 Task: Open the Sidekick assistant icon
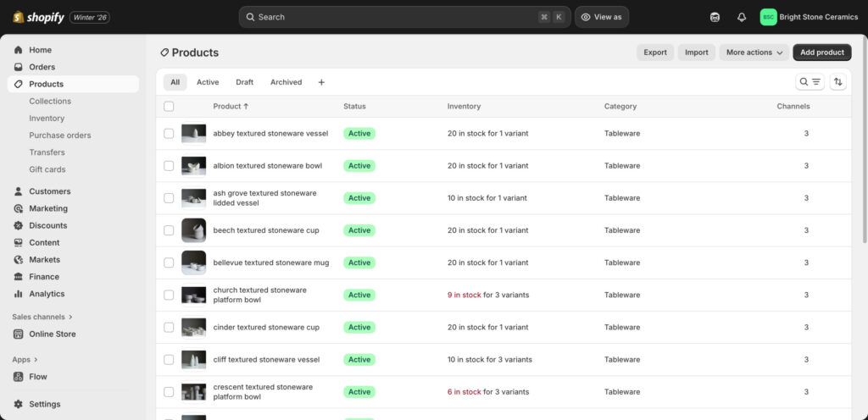[x=715, y=17]
